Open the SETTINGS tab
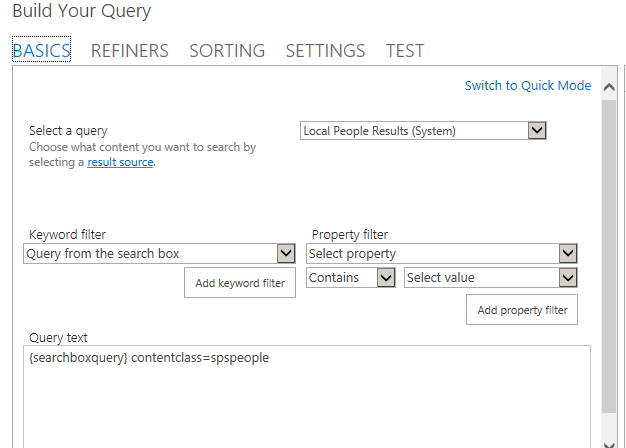 [x=325, y=51]
